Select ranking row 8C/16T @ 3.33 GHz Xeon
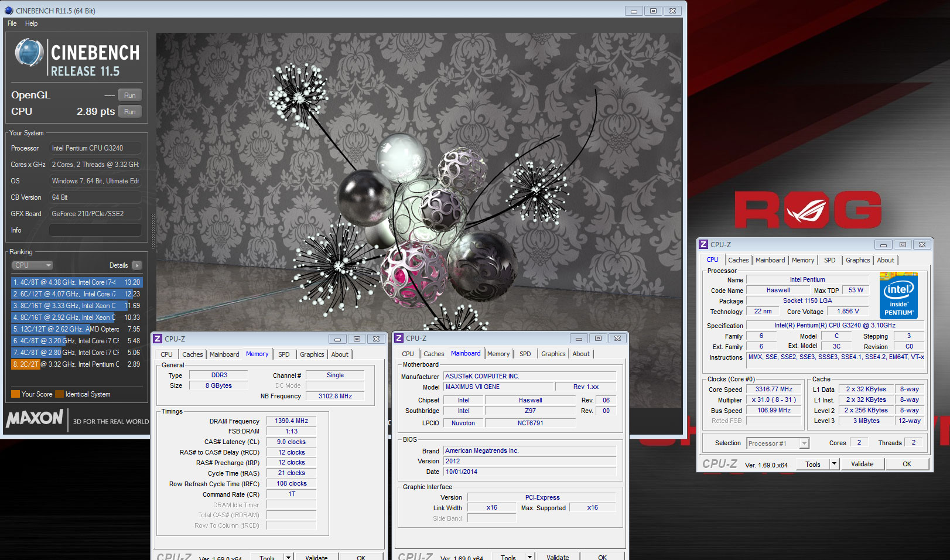Viewport: 950px width, 560px height. tap(77, 306)
